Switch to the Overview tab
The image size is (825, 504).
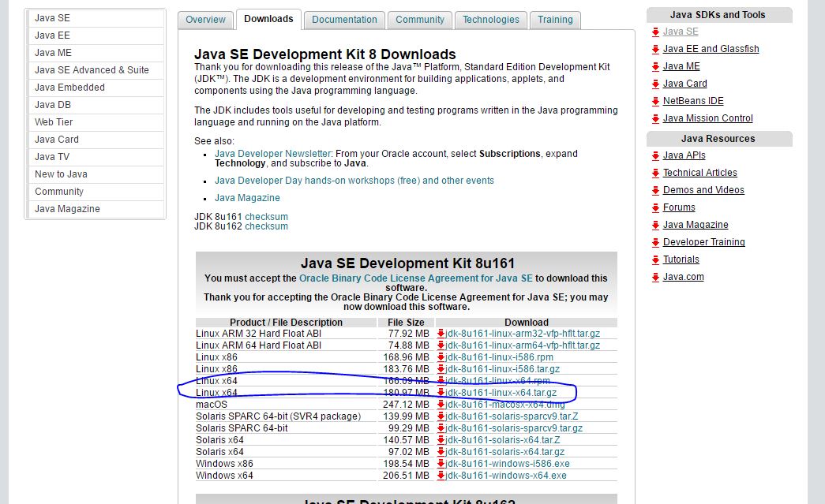pyautogui.click(x=205, y=20)
